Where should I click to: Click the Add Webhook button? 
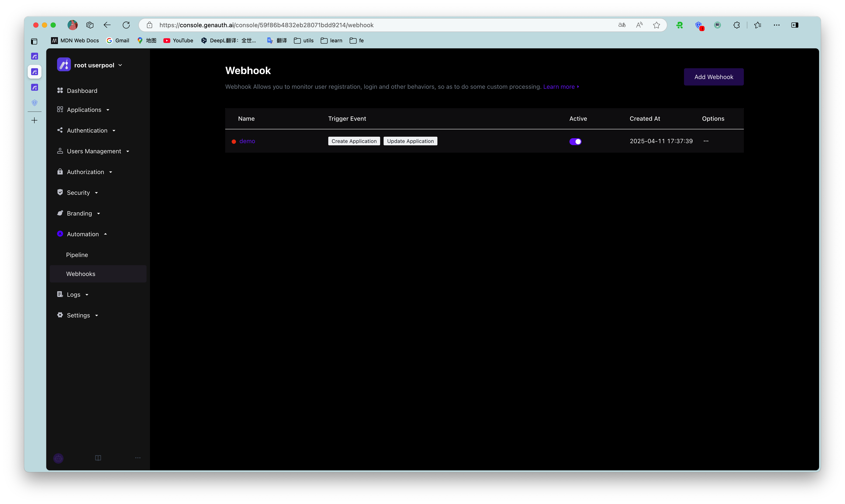713,77
